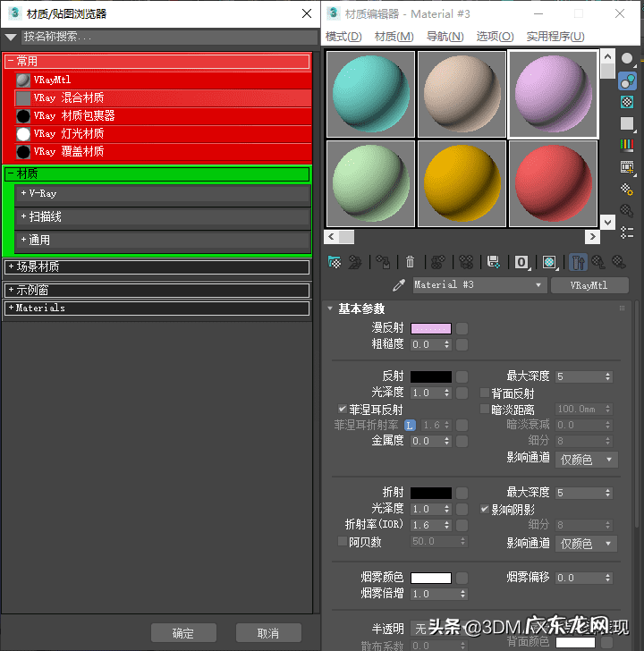Open the 材质(M) menu

coord(394,37)
